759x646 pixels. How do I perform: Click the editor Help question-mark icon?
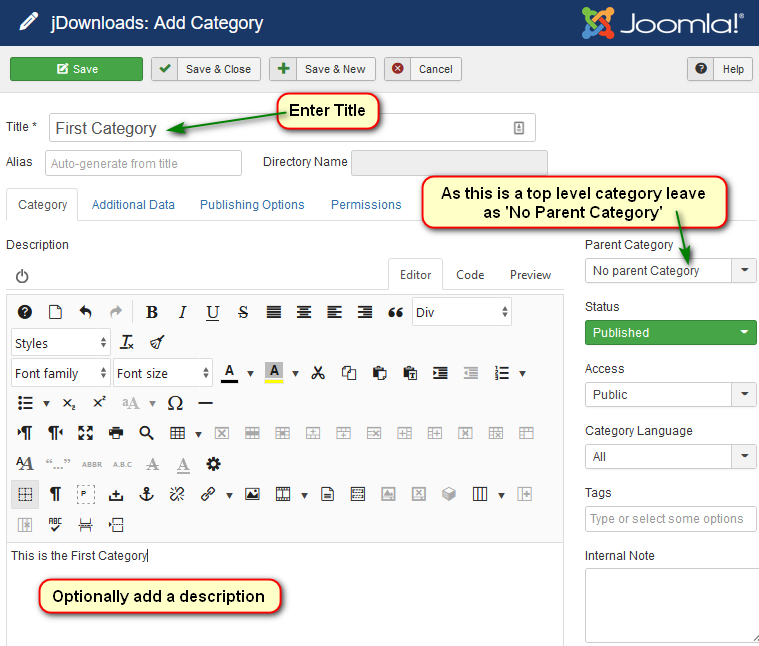point(25,312)
